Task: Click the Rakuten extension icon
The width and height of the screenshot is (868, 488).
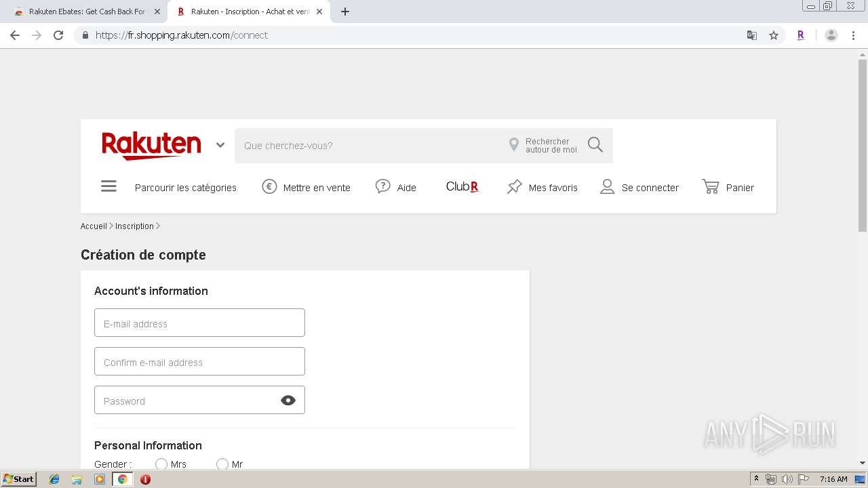Action: [801, 35]
